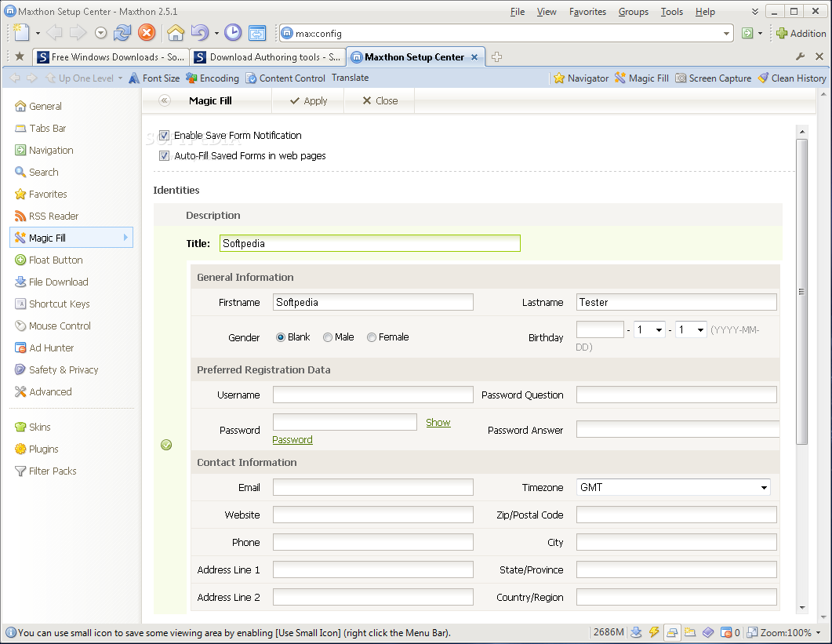Open the birthday day dropdown
The height and width of the screenshot is (644, 832).
pos(691,329)
